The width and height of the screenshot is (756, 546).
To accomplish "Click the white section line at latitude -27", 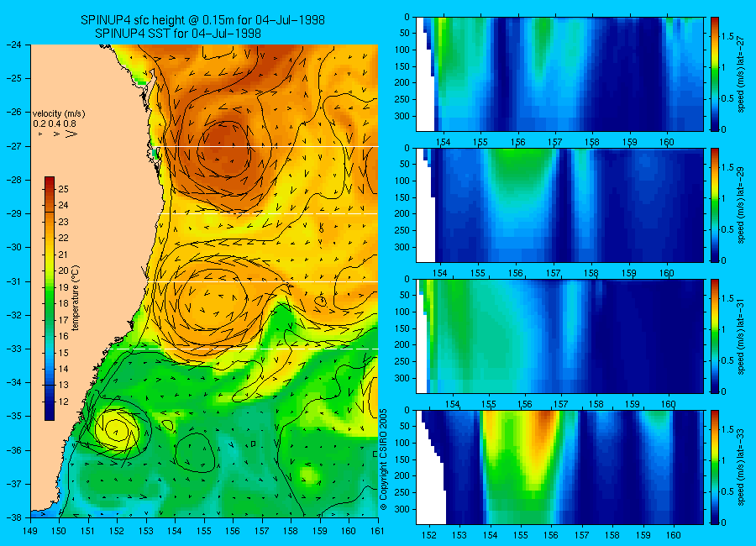I will [x=269, y=147].
